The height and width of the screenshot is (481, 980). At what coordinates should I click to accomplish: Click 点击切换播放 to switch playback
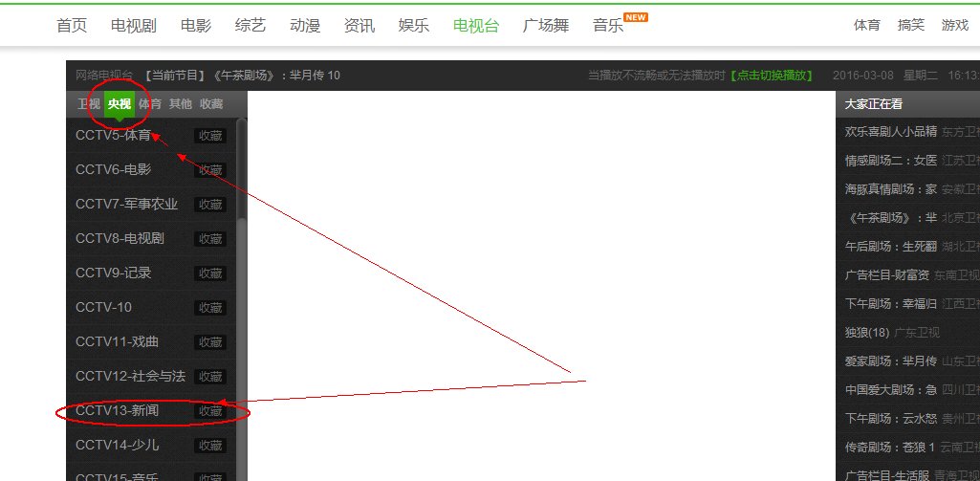click(772, 76)
